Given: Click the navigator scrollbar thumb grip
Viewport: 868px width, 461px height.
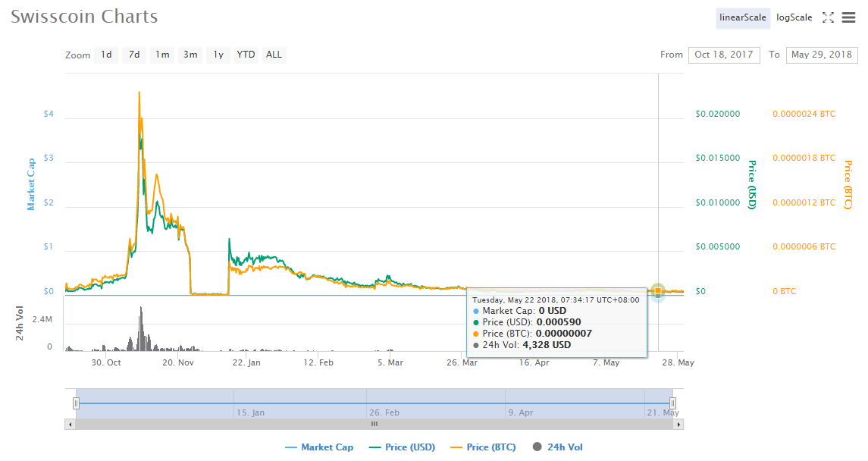Looking at the screenshot, I should pyautogui.click(x=374, y=425).
